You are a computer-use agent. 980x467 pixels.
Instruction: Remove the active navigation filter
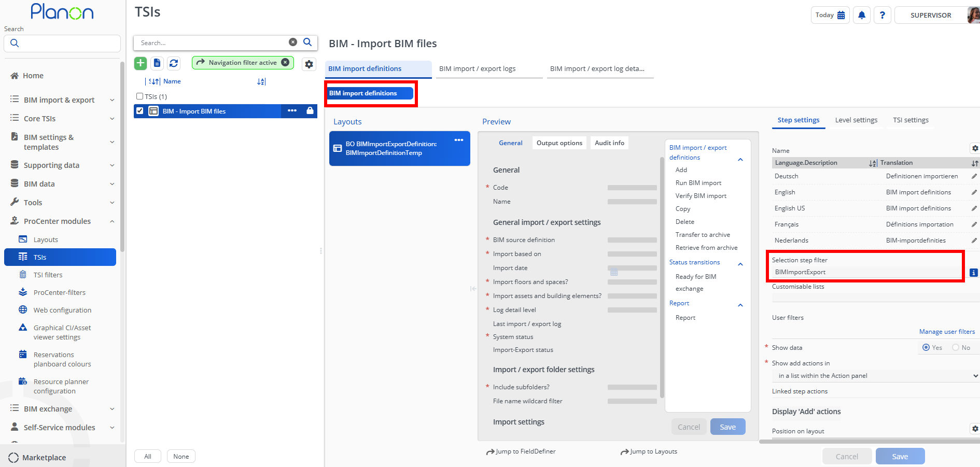[285, 62]
